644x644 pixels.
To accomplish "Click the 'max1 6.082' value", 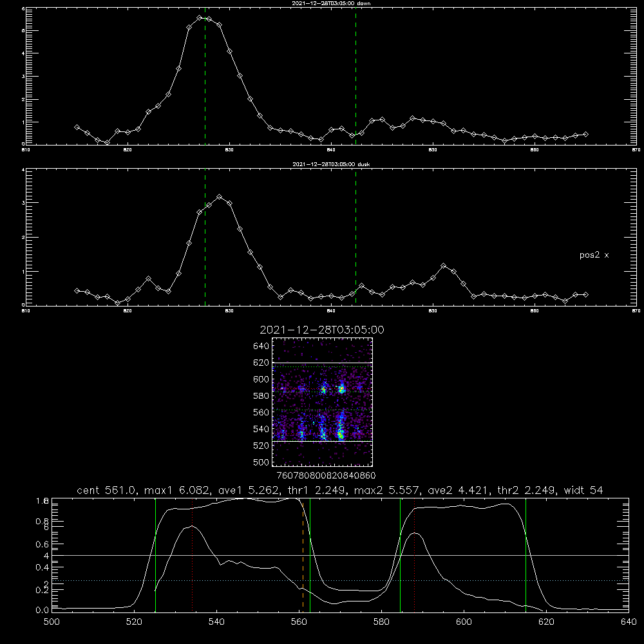I will pyautogui.click(x=178, y=490).
